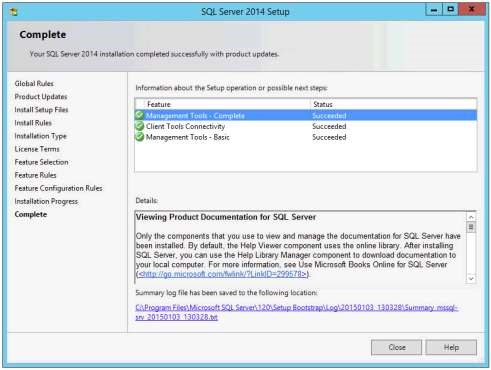Click the Details box scrollbar thumb
The height and width of the screenshot is (370, 491).
[471, 227]
